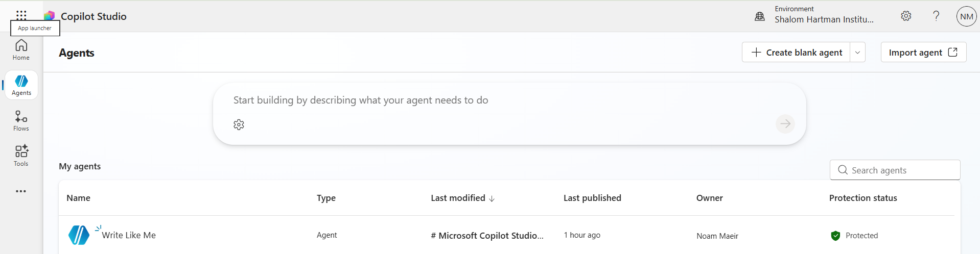Go to Home in the sidebar
This screenshot has width=980, height=254.
tap(21, 50)
